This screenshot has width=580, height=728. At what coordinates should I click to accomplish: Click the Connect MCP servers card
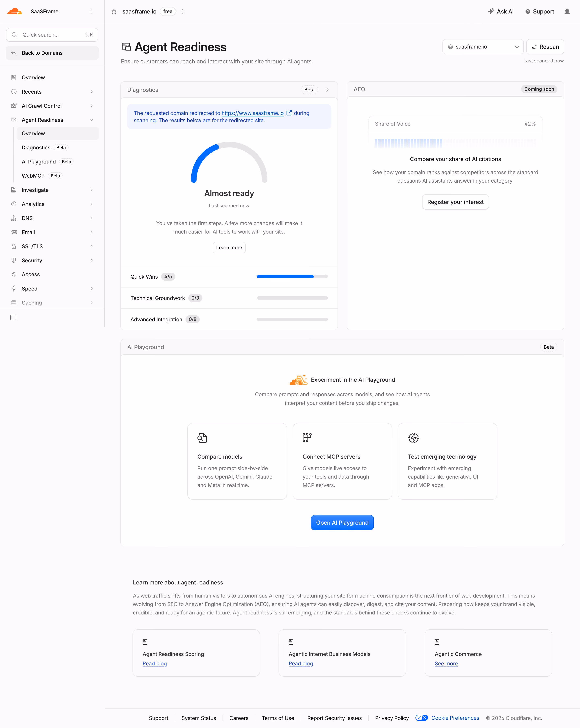[x=342, y=461]
